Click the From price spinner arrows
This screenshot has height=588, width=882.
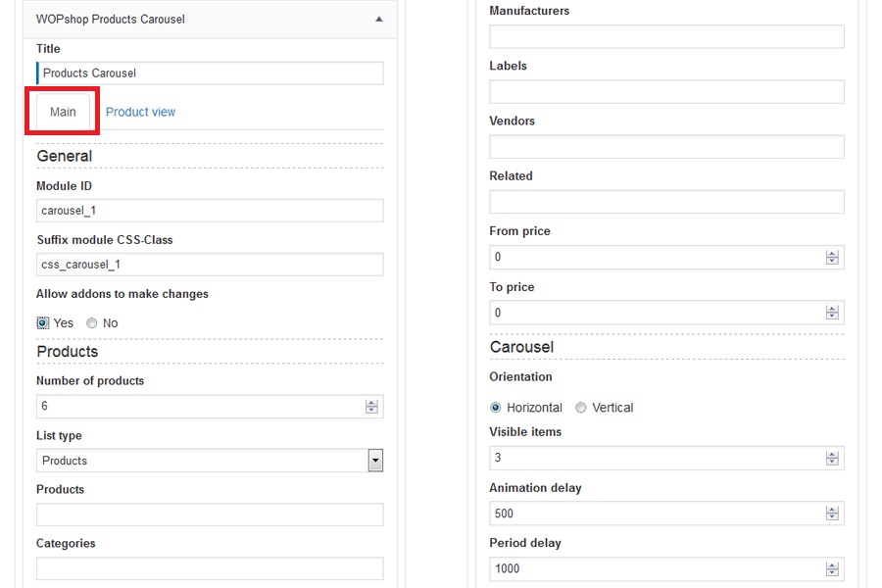[832, 258]
